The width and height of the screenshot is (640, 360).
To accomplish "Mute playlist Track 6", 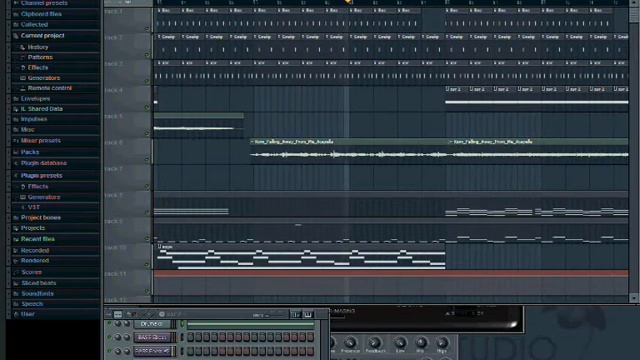I will coord(147,160).
